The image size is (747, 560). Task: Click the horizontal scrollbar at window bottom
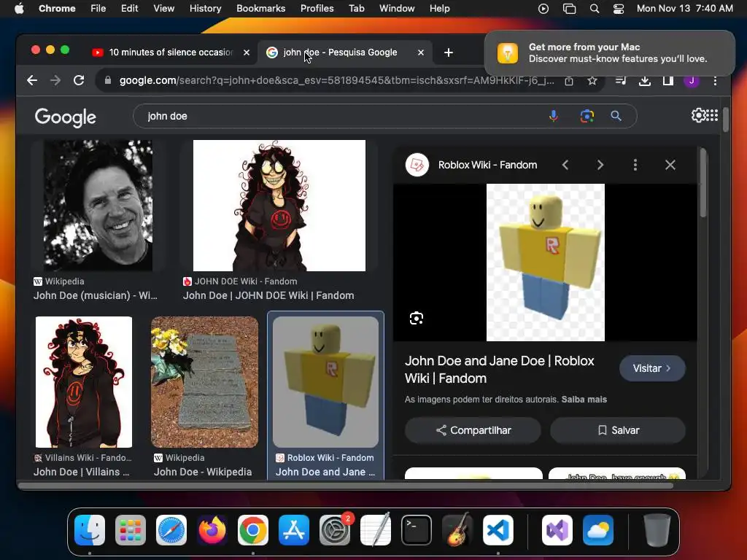coord(346,486)
